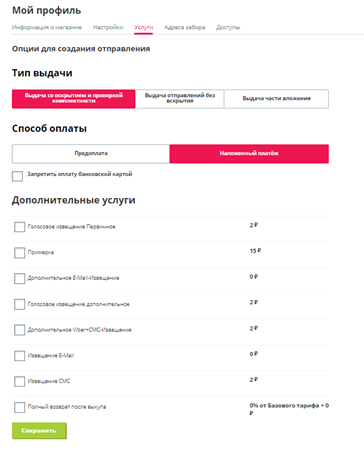Enable the Примерка service checkbox

19,253
